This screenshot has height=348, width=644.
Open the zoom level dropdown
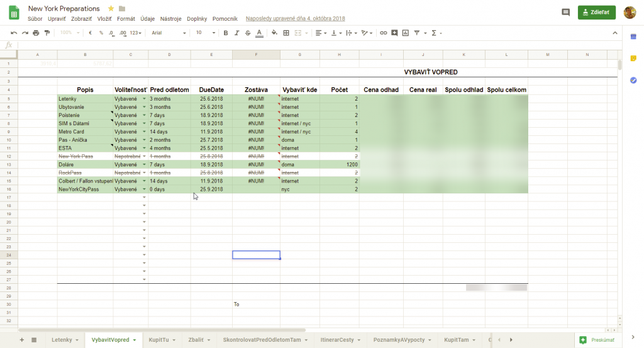click(69, 33)
